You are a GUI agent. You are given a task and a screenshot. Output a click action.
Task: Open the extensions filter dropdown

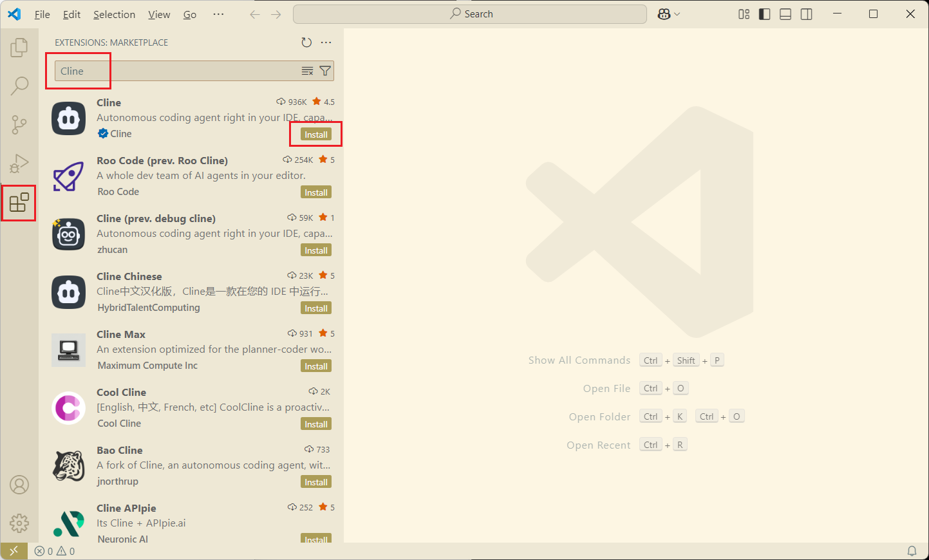(325, 71)
